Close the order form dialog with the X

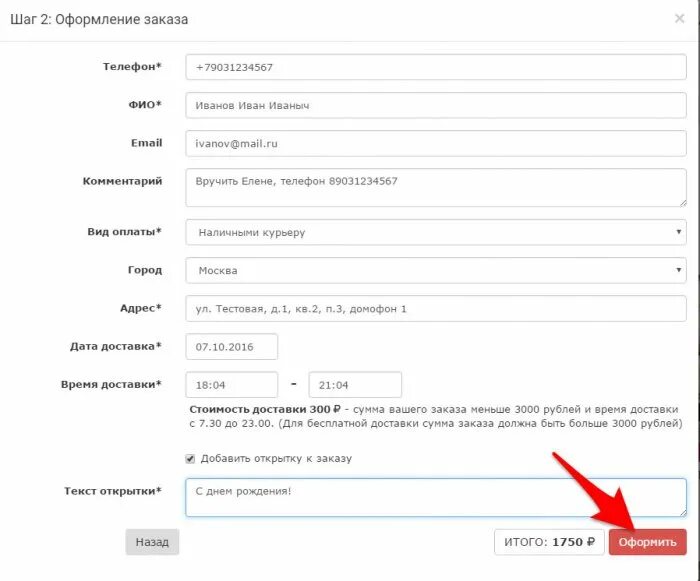coord(679,19)
